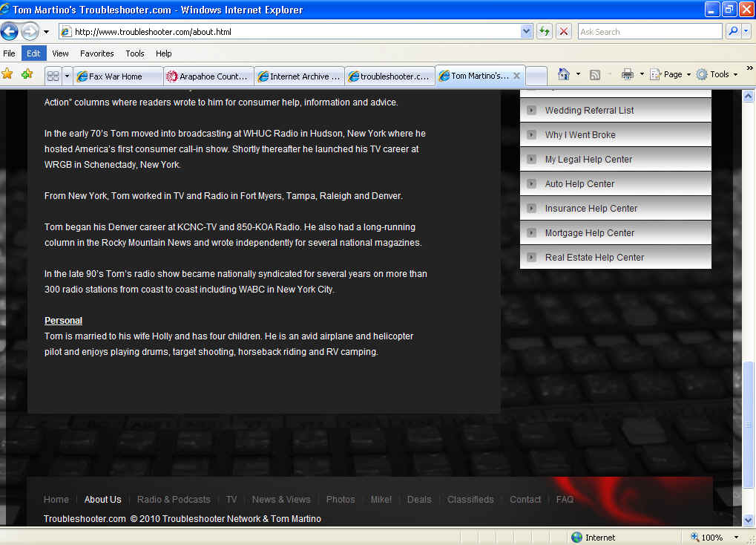
Task: Close the Tom Martino's tab
Action: click(x=516, y=76)
